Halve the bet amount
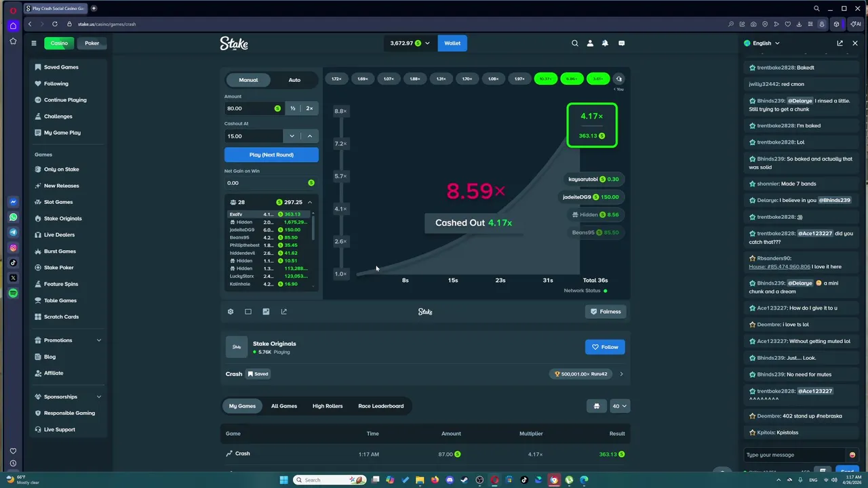 (x=293, y=108)
